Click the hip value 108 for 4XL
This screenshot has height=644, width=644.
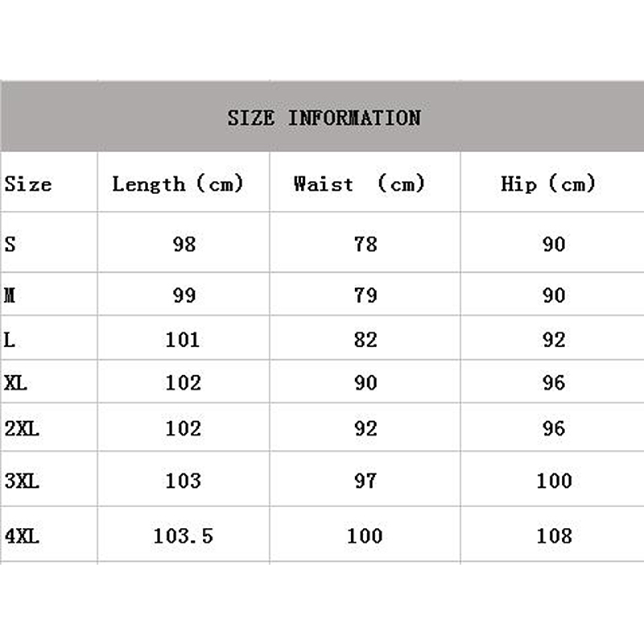(554, 535)
